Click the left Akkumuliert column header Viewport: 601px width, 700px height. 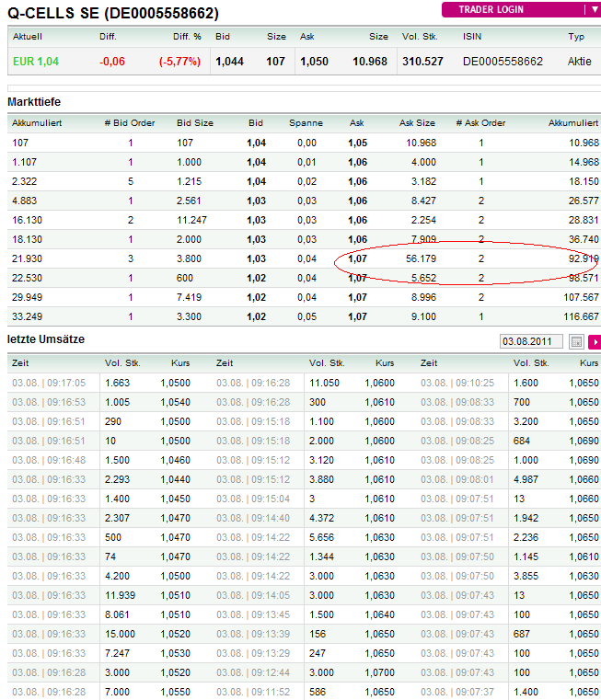[37, 122]
